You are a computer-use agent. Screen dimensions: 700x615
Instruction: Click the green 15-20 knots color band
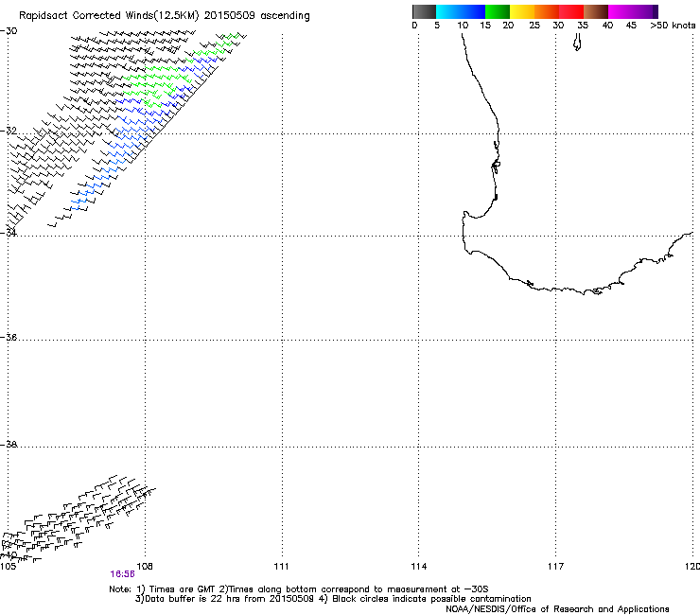point(498,11)
